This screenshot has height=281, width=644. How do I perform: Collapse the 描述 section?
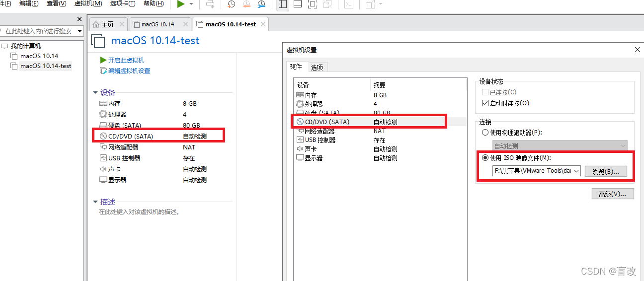[95, 202]
